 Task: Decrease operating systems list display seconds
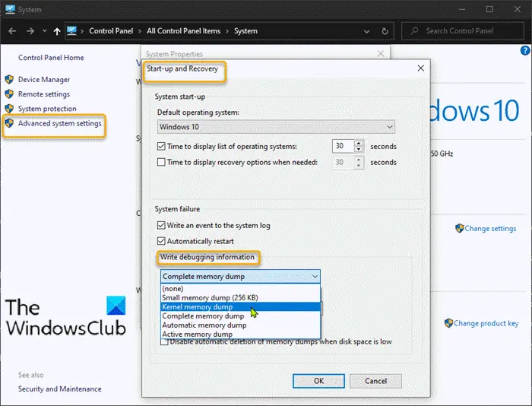359,149
